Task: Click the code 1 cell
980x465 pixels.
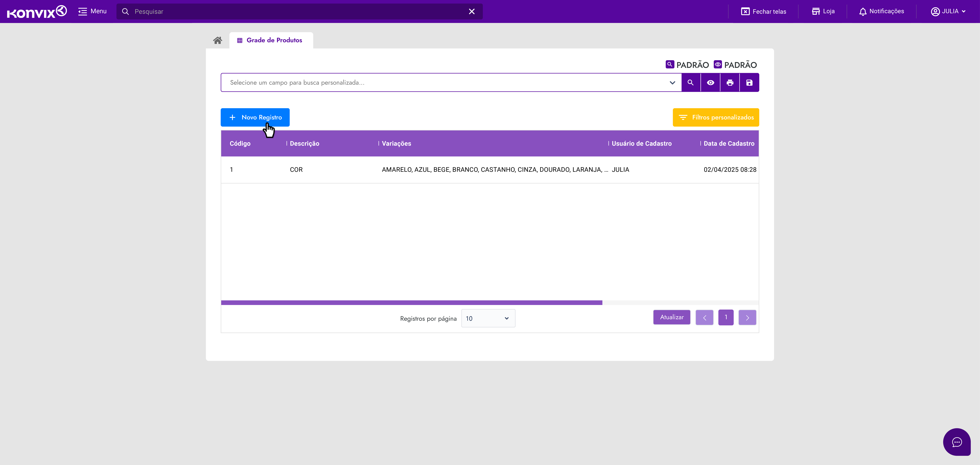Action: [231, 170]
